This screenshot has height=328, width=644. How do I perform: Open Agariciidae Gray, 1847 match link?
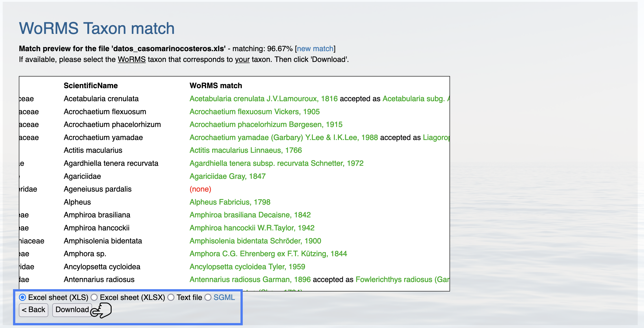(x=227, y=176)
